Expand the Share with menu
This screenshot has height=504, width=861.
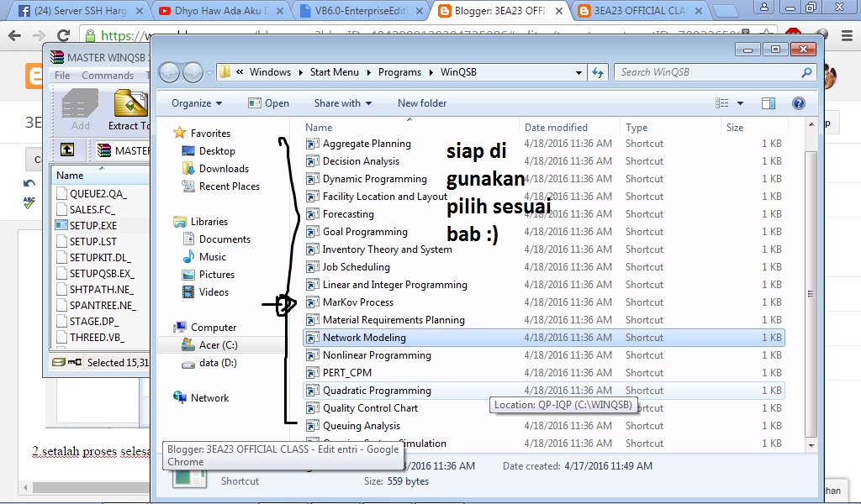pos(343,103)
